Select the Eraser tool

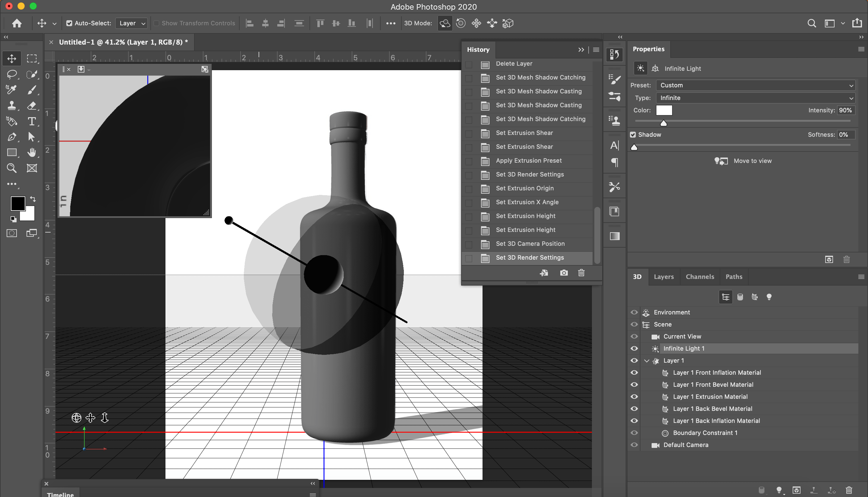[x=32, y=105]
